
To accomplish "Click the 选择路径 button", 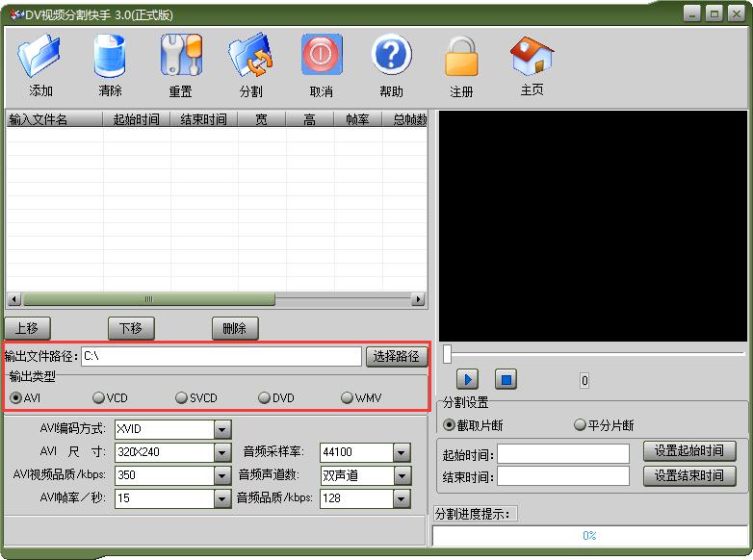I will pos(396,356).
